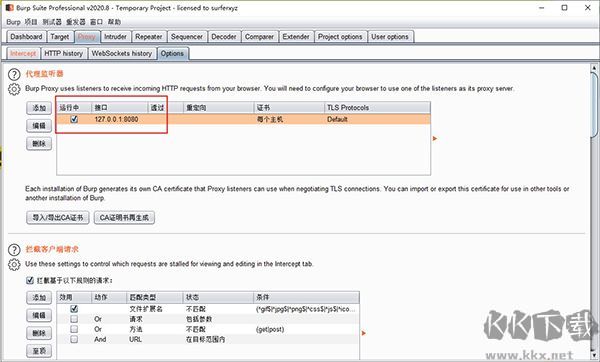Switch to the Decoder tab
The image size is (600, 362).
click(224, 37)
